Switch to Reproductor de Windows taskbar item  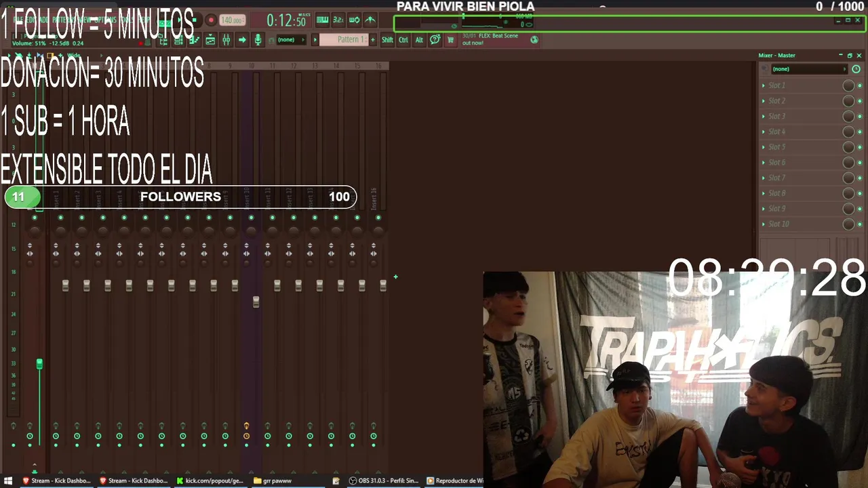point(454,481)
